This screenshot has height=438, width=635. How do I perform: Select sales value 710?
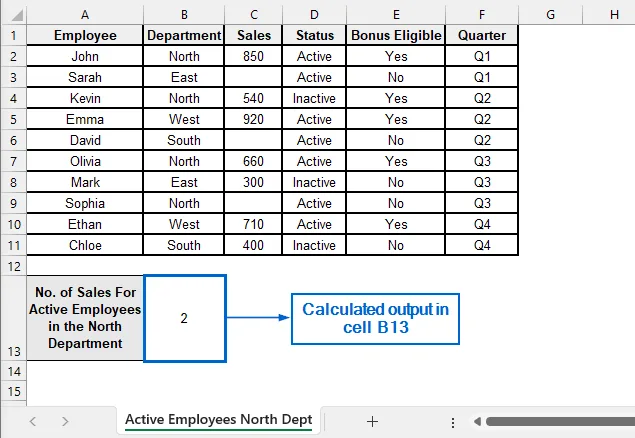coord(254,225)
